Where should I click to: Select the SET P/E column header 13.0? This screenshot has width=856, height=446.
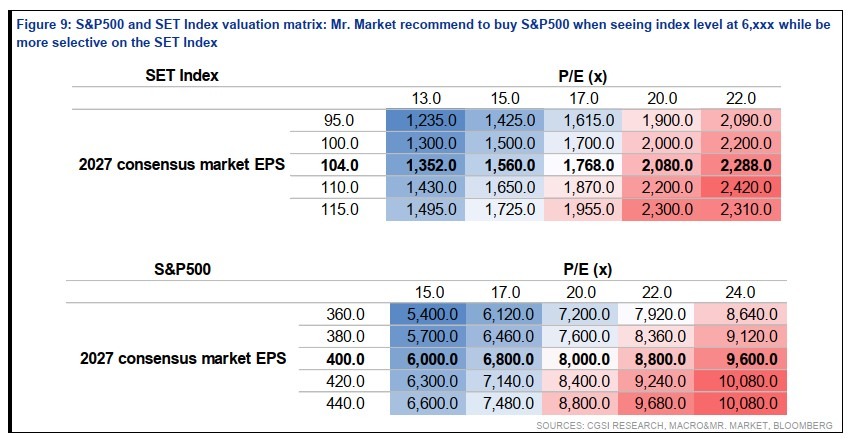coord(426,98)
